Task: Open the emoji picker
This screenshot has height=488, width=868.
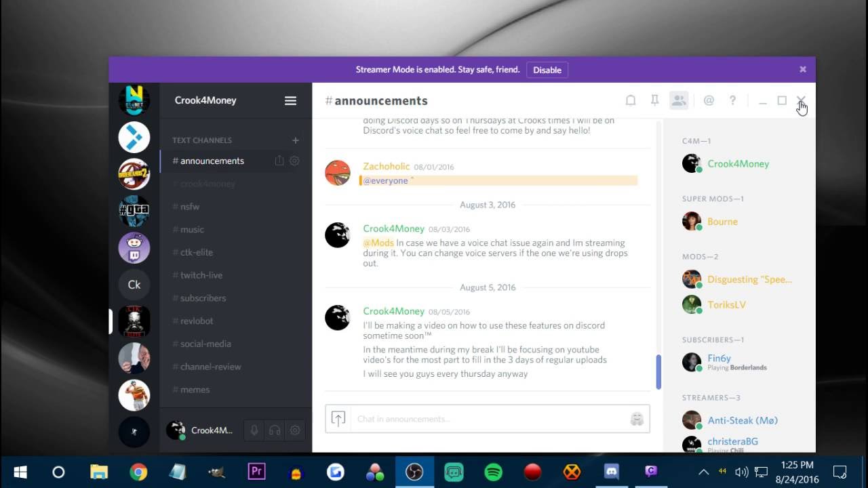Action: pos(637,419)
